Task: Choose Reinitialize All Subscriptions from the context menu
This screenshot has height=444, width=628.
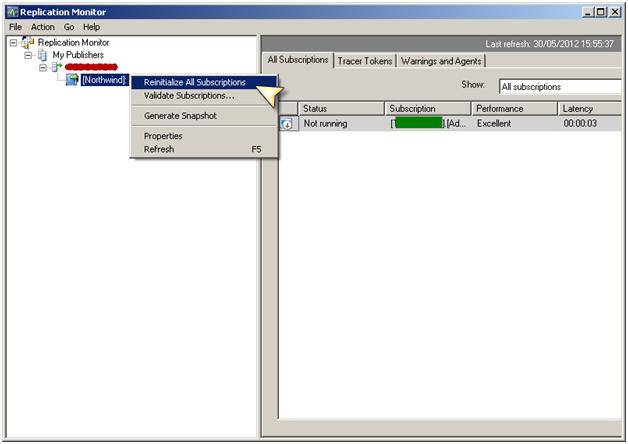Action: coord(204,82)
